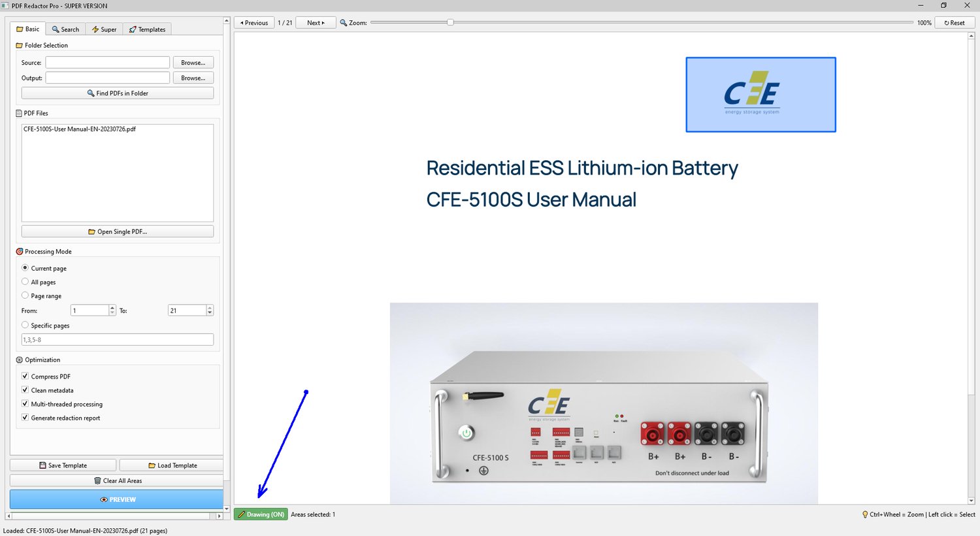Click the Output folder path field
The image size is (980, 536).
[x=108, y=78]
